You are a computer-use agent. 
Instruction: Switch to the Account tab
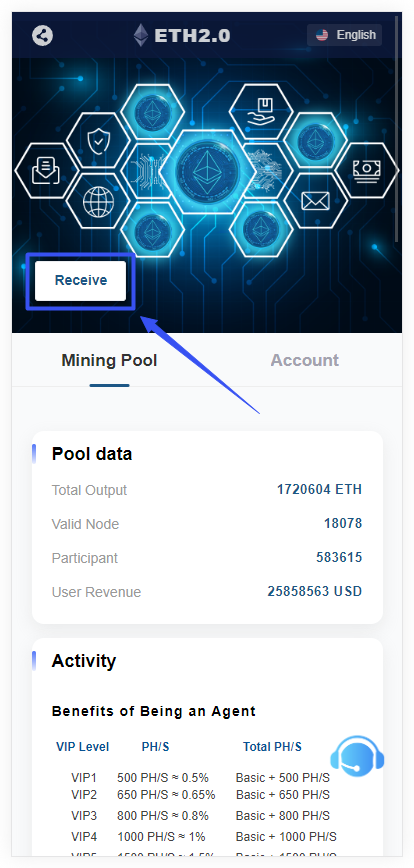coord(304,360)
